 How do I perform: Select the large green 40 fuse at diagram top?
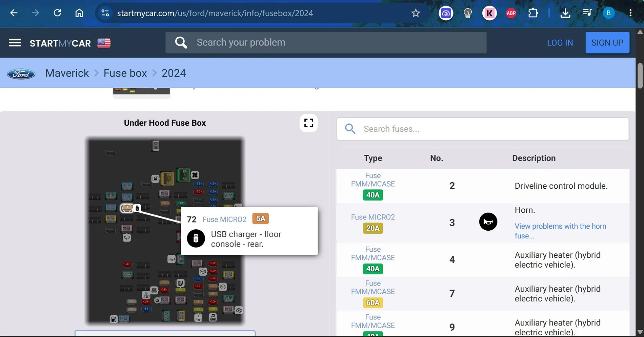(x=183, y=175)
